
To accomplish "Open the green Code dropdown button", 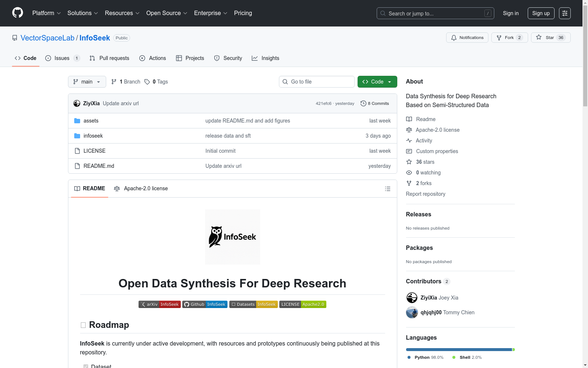I will tap(377, 82).
